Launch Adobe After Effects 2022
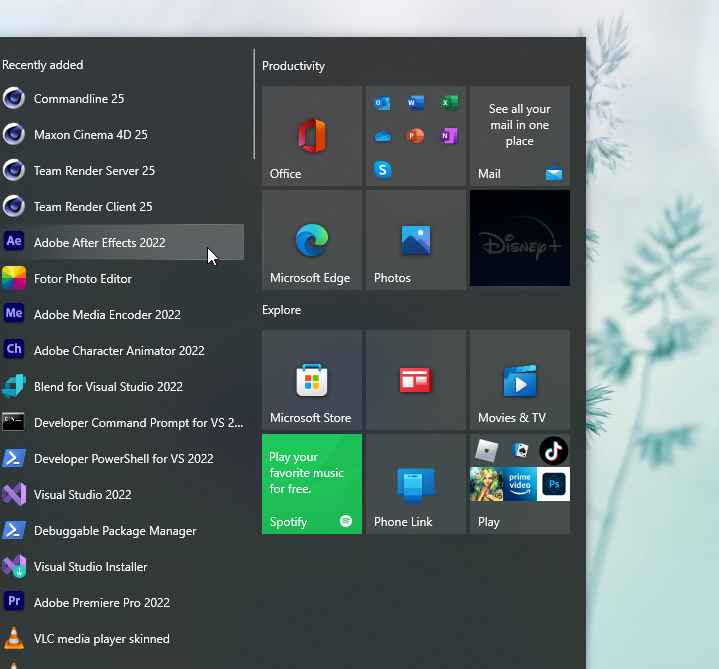Viewport: 719px width, 669px height. click(122, 243)
